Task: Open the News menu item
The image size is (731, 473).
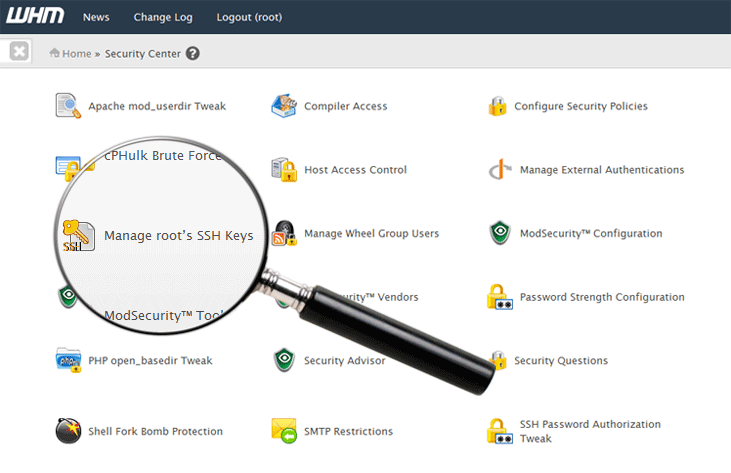Action: point(96,17)
